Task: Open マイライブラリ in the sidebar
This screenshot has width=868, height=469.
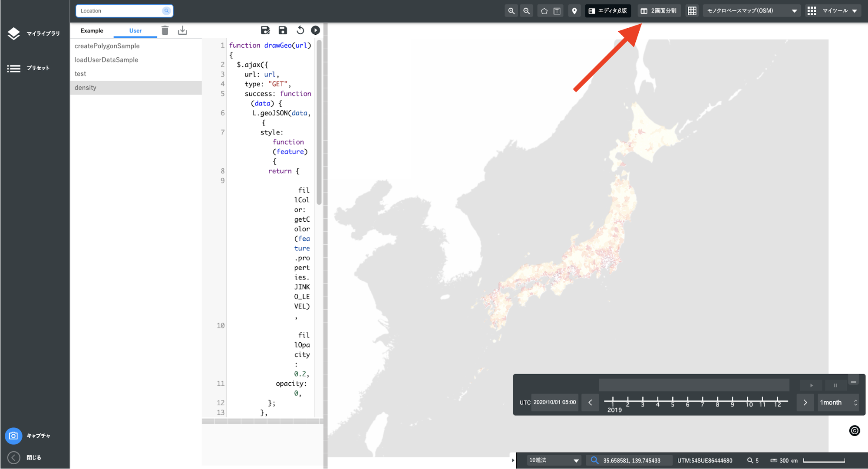Action: 34,33
